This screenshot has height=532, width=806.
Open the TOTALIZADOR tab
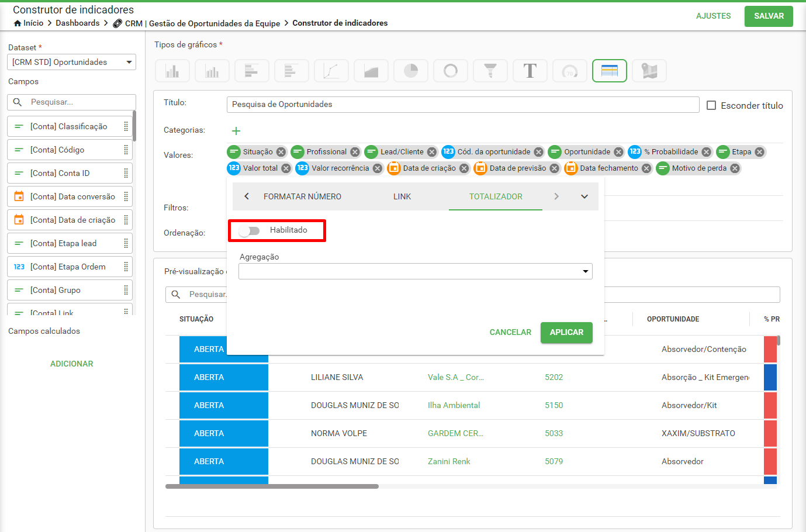coord(496,196)
